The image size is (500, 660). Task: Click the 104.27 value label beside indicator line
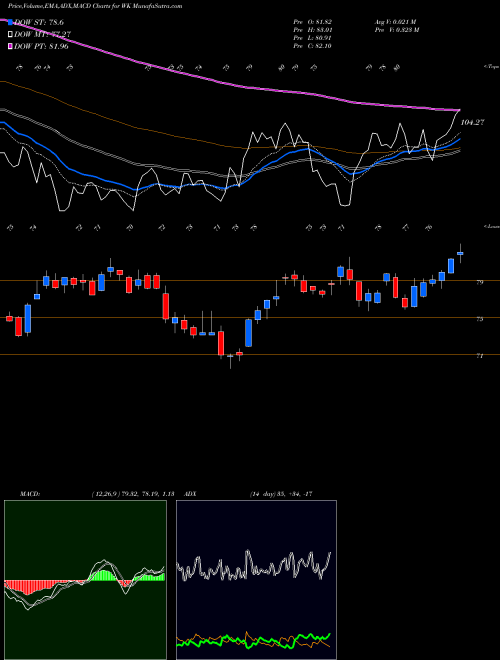472,122
